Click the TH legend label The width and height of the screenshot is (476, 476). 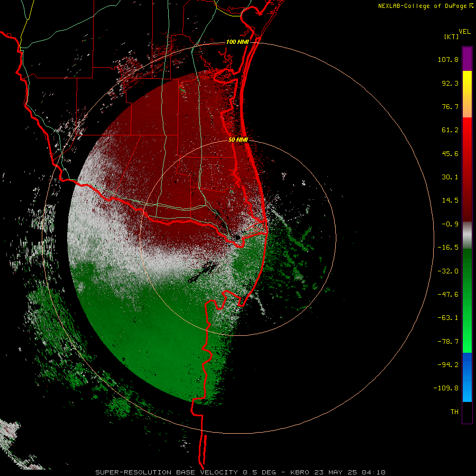coord(454,412)
